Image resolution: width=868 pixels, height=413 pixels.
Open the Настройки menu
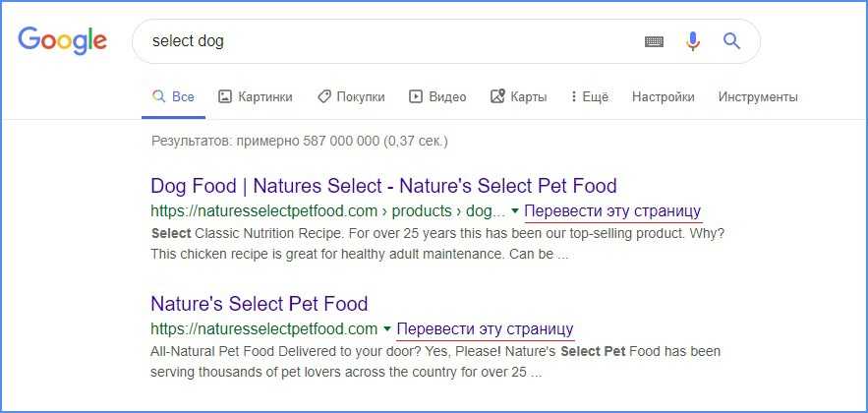pos(663,96)
